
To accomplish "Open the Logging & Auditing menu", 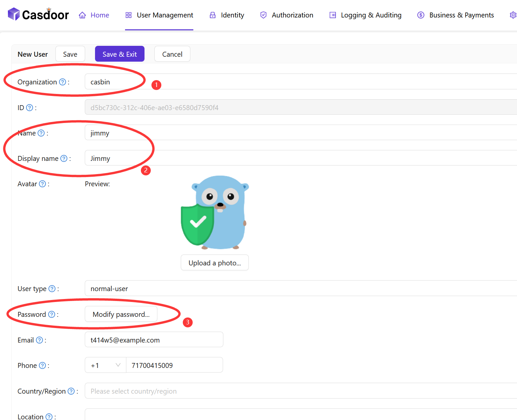I will [366, 15].
